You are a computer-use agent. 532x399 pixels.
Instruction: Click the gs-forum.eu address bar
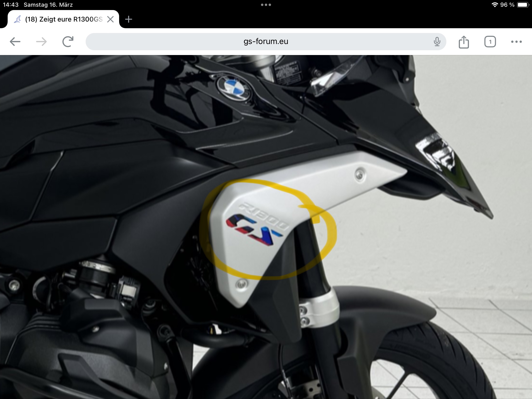coord(266,42)
